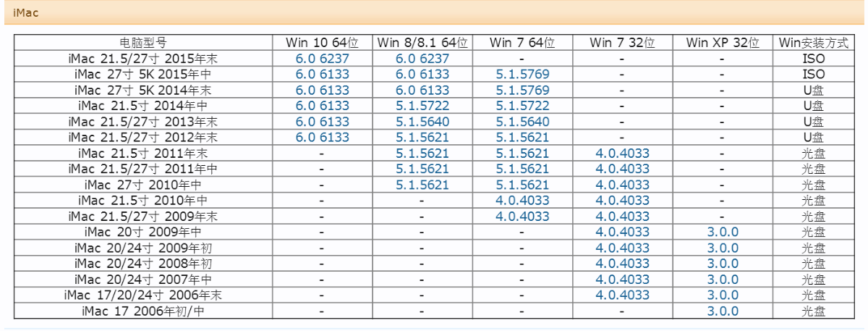Click the Win XP 32位 column header
This screenshot has width=868, height=331.
[723, 43]
